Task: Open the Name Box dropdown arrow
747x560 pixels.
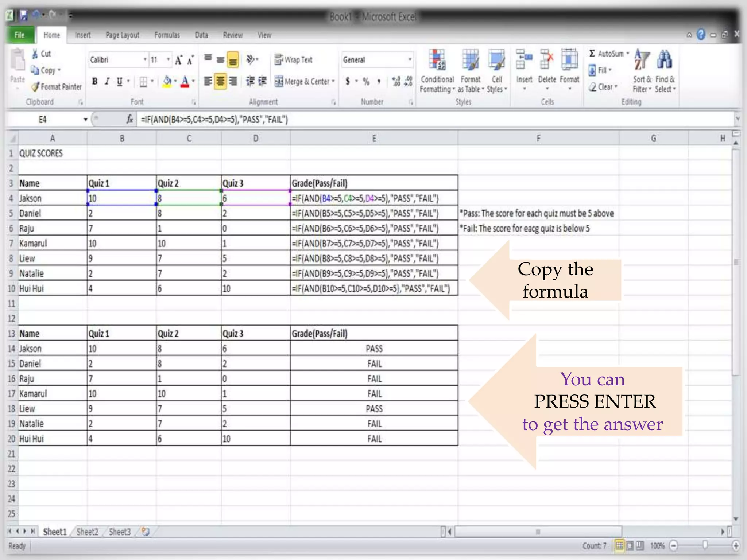Action: [85, 120]
